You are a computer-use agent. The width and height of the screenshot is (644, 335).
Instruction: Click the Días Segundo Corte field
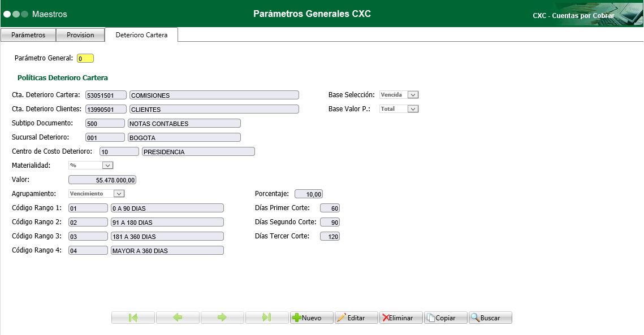click(x=330, y=222)
